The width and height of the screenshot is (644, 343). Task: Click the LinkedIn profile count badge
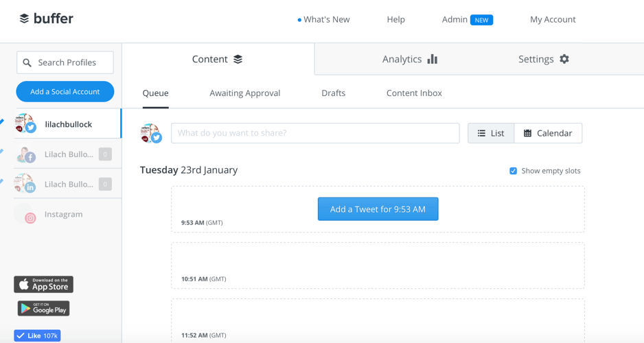tap(105, 185)
